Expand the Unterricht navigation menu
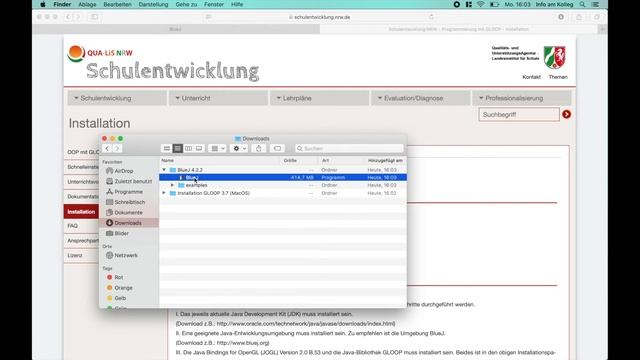Viewport: 640px width, 360px height. tap(218, 98)
